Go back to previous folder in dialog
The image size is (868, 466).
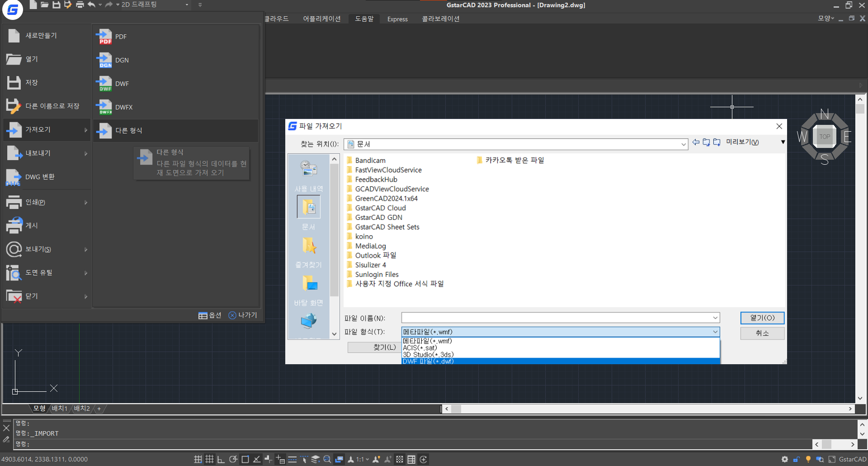(696, 142)
